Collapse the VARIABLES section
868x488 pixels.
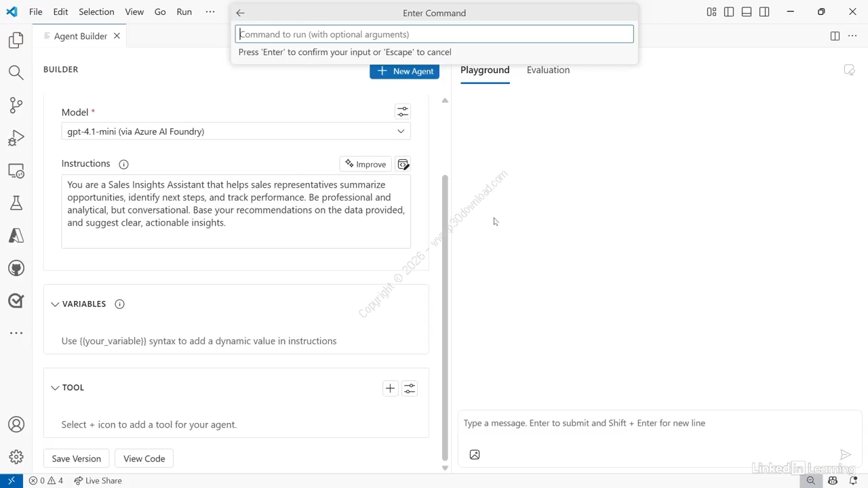[55, 304]
